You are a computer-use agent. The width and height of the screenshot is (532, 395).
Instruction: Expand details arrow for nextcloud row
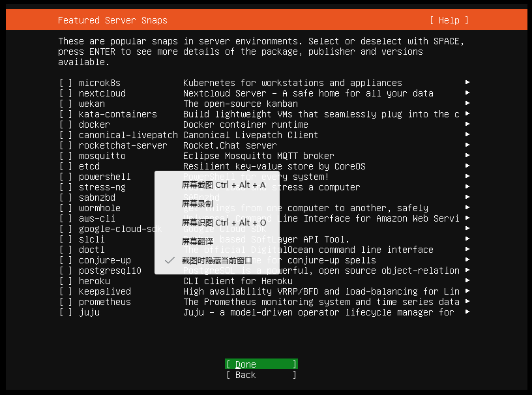[x=467, y=93]
